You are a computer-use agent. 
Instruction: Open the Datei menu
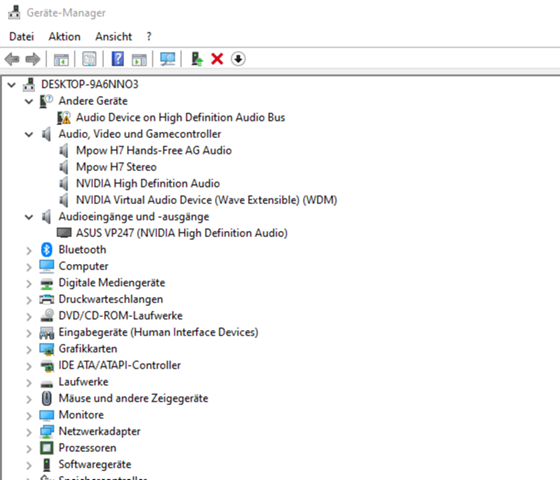[x=21, y=36]
